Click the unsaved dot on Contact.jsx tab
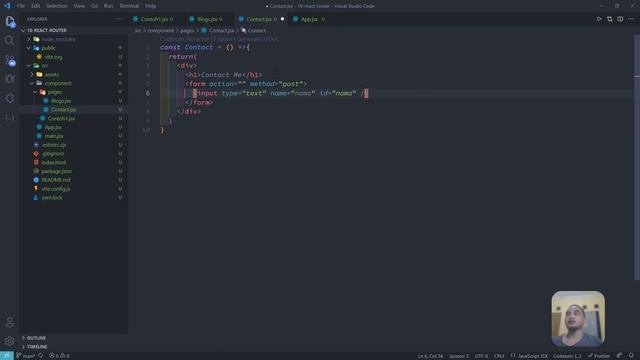Screen dimensions: 640x360 (282, 19)
